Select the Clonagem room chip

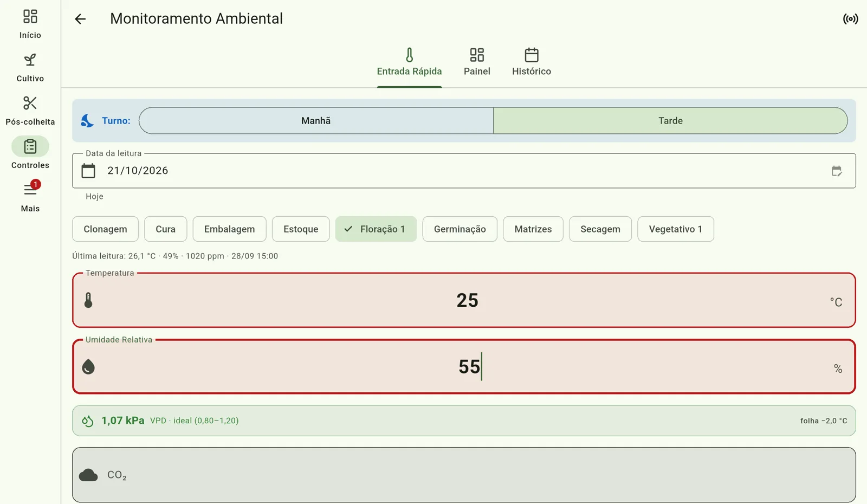pyautogui.click(x=105, y=229)
